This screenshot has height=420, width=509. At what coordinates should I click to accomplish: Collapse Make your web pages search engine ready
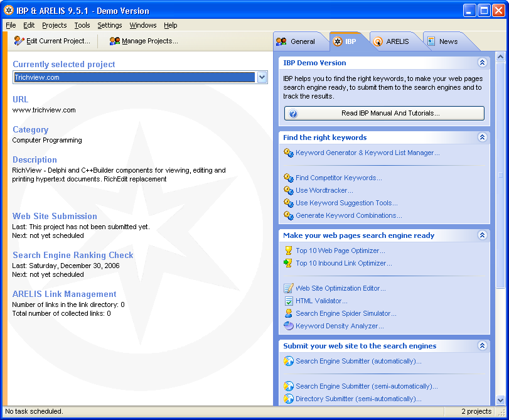(x=482, y=235)
